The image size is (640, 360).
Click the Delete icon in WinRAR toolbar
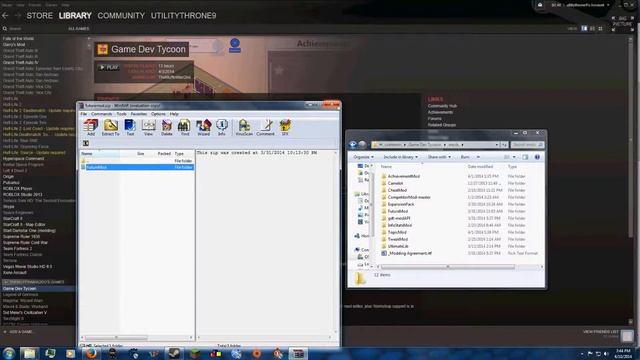click(167, 127)
